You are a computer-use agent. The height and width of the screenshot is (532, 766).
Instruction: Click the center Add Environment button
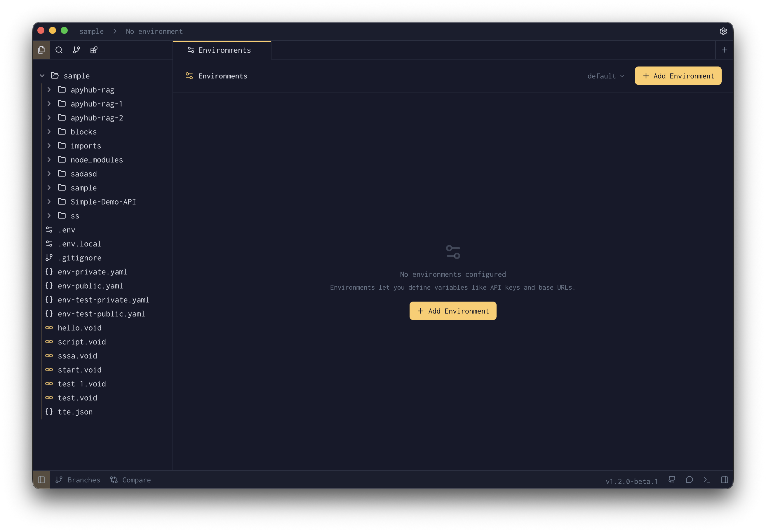453,311
